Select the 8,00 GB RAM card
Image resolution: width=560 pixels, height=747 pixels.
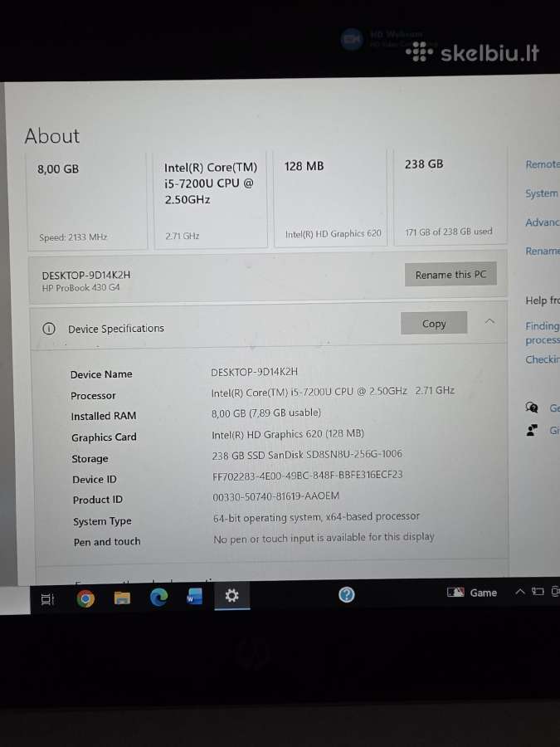point(88,202)
